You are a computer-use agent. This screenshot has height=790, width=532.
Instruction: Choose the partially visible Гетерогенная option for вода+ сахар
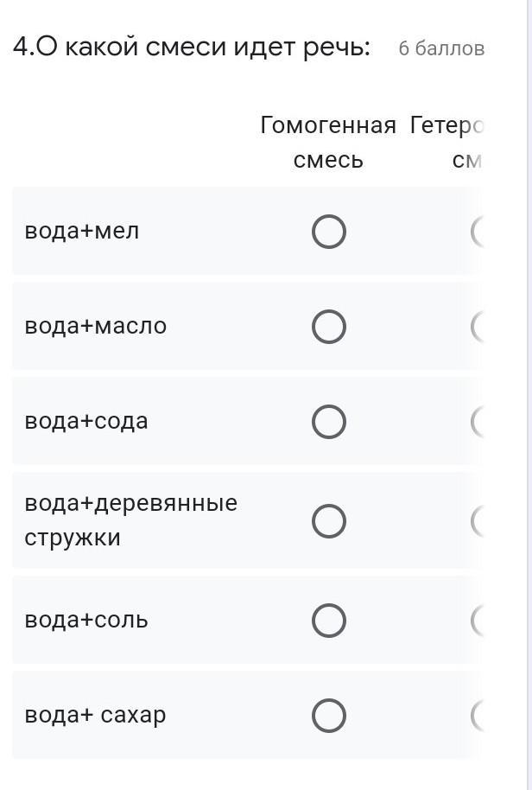coord(478,715)
